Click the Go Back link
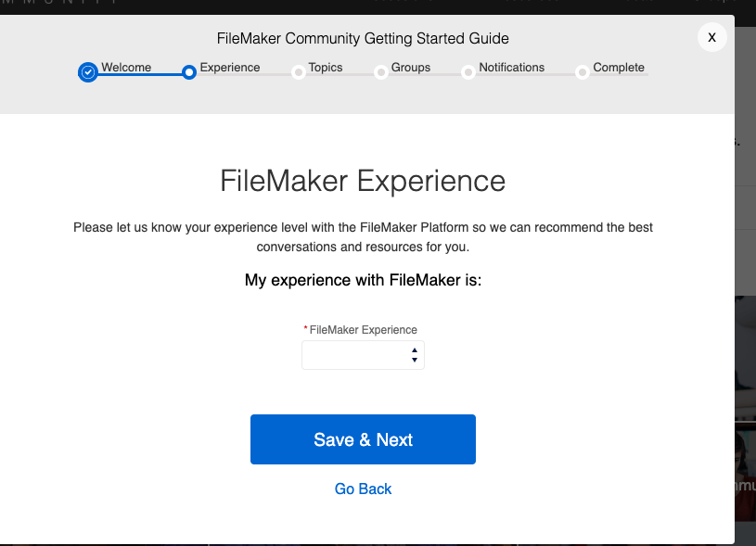Screen dimensions: 756x546 coord(363,489)
